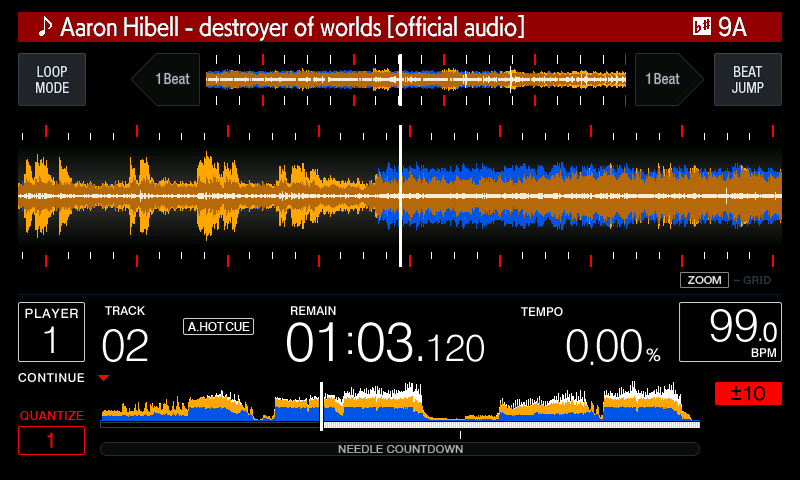Jump forward with the right 1 Beat arrow

point(669,80)
